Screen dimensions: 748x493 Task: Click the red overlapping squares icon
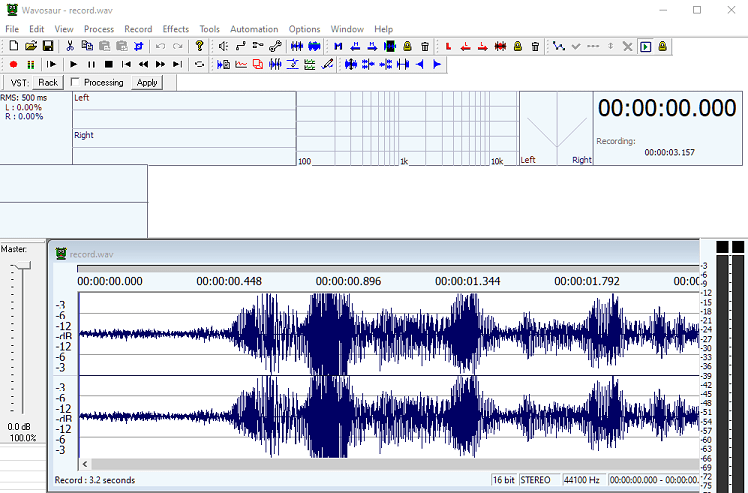(x=258, y=64)
